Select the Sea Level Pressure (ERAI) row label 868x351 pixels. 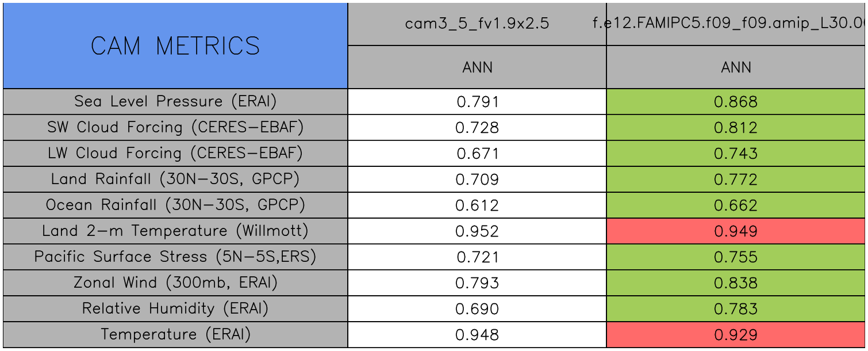[x=175, y=101]
